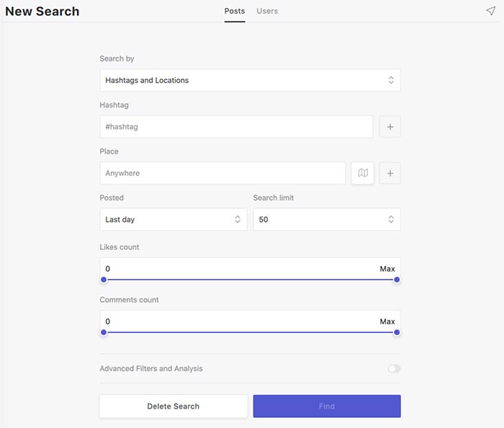Click chevron arrows in Search by box
The image size is (504, 428).
391,80
